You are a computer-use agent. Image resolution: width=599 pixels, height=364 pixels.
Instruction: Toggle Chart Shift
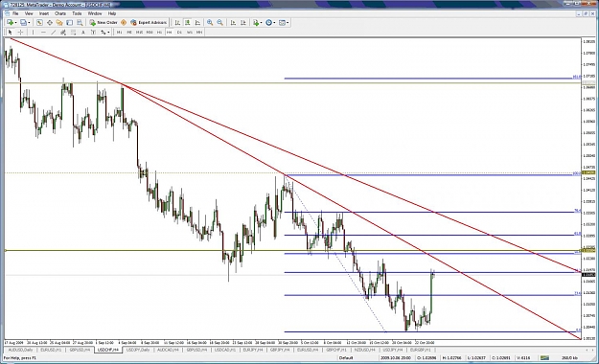[243, 23]
